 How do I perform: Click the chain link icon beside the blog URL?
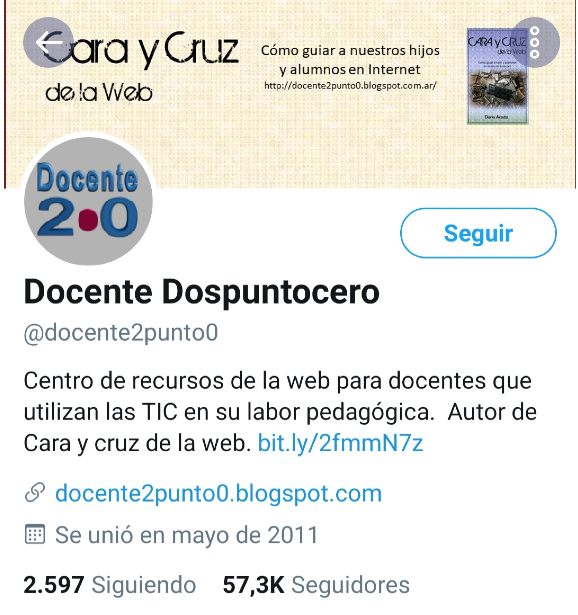[x=35, y=493]
